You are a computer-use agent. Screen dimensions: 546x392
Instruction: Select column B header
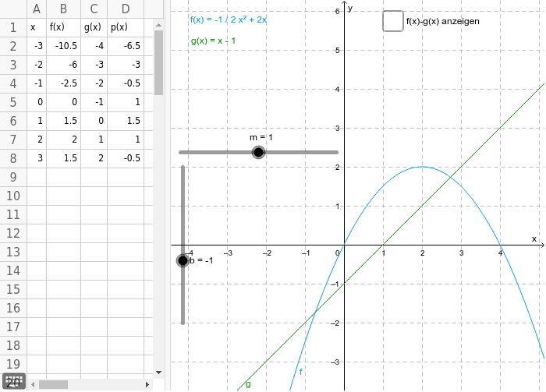coord(63,9)
